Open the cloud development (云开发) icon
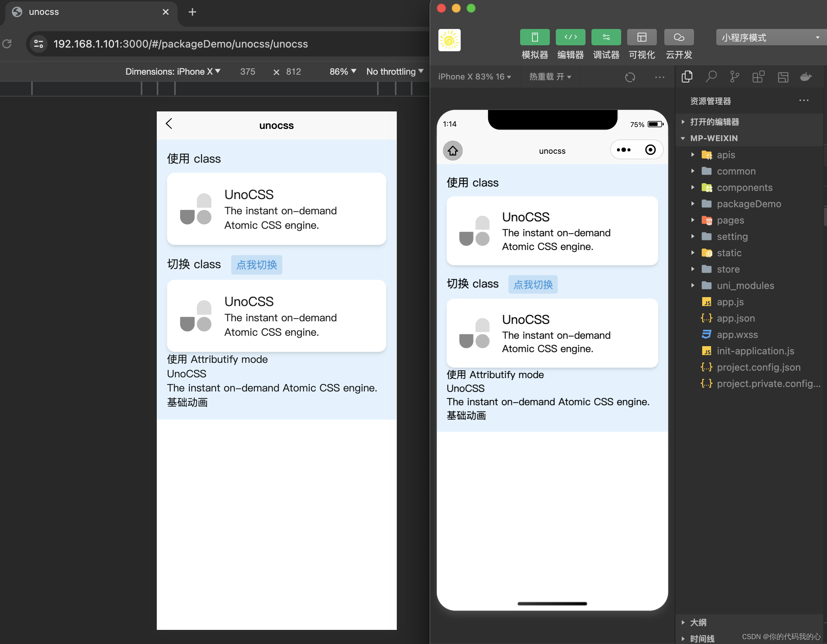This screenshot has width=827, height=644. click(x=678, y=38)
